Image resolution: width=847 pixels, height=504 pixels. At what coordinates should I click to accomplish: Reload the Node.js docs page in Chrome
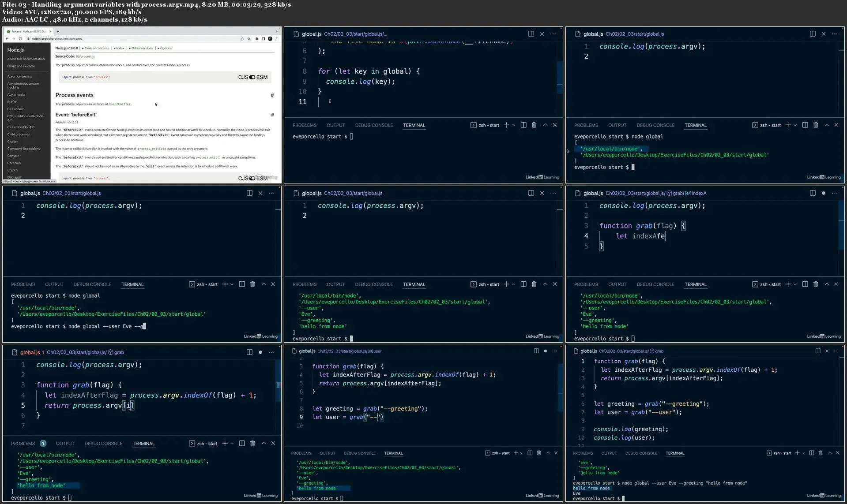pyautogui.click(x=20, y=39)
